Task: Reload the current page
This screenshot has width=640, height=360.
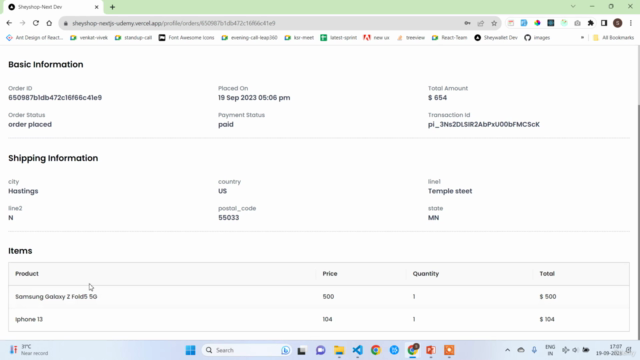Action: pos(36,23)
